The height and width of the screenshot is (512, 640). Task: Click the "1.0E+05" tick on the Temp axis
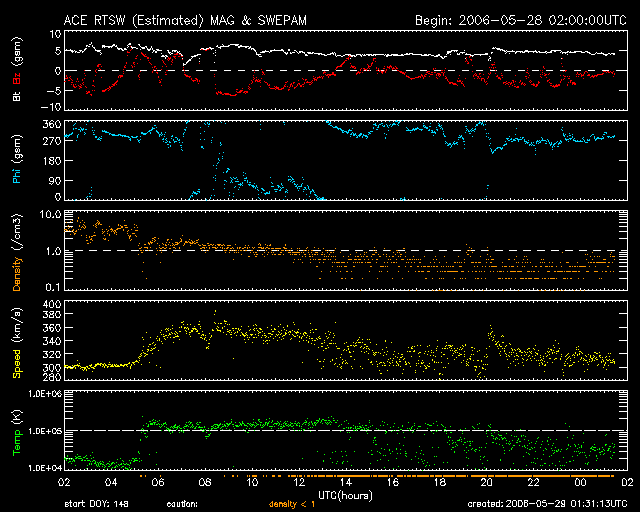(45, 431)
